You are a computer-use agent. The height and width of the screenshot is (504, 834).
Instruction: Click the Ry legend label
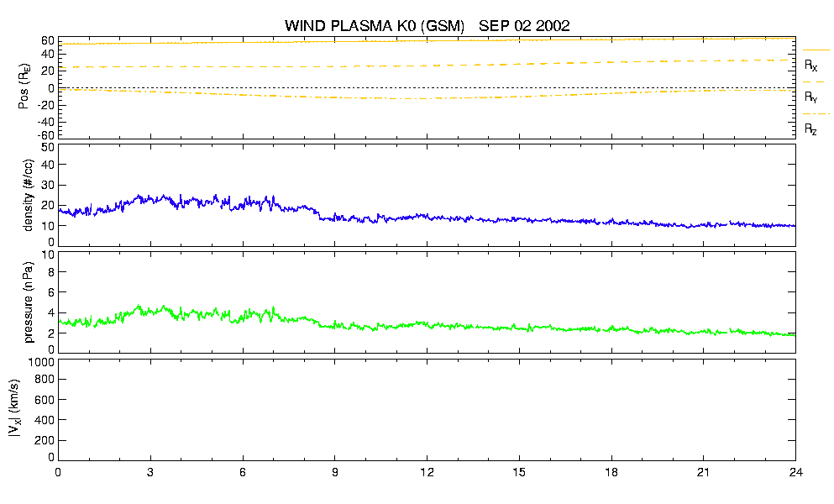click(810, 97)
